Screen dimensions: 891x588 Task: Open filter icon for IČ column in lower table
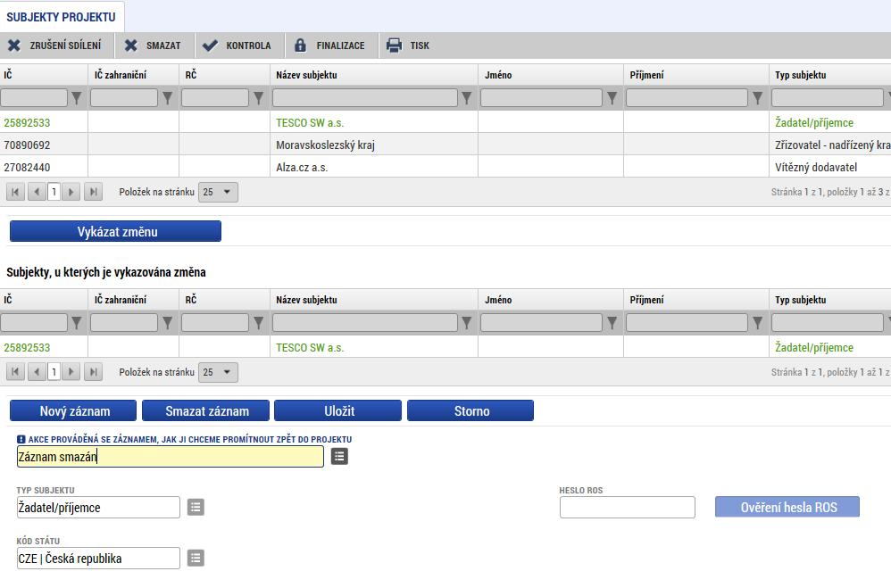pos(77,323)
